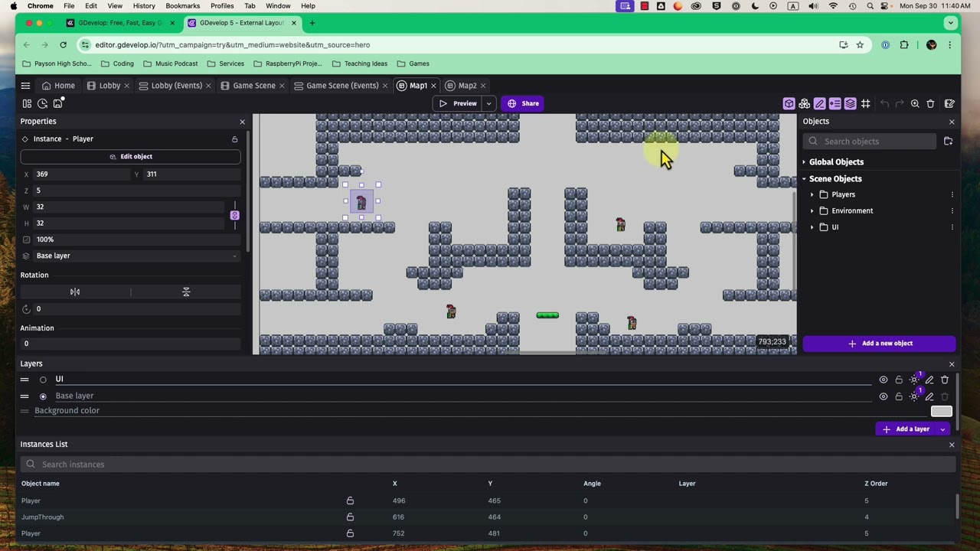Screen dimensions: 980x551
Task: Lock the Base layer
Action: pyautogui.click(x=899, y=396)
